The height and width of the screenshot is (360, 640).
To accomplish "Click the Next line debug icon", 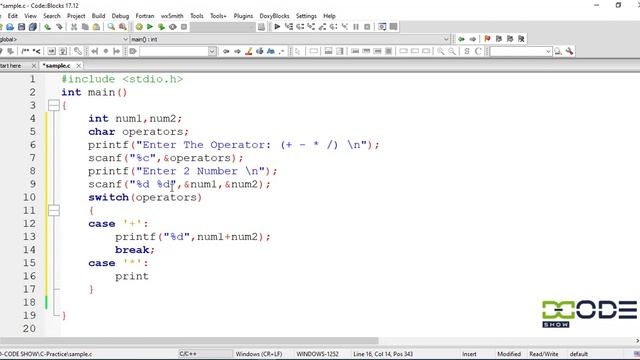I will tap(300, 27).
